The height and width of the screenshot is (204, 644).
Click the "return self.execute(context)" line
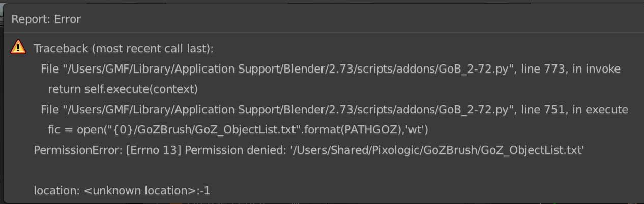click(123, 89)
